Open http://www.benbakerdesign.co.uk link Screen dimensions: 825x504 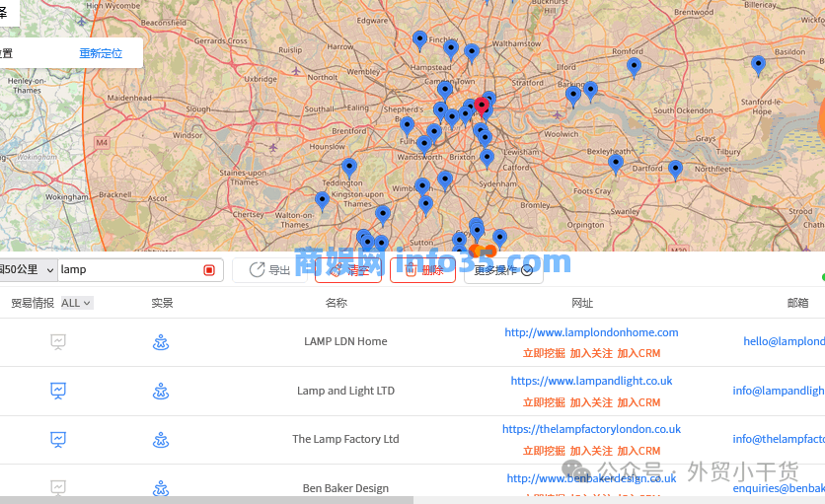591,478
